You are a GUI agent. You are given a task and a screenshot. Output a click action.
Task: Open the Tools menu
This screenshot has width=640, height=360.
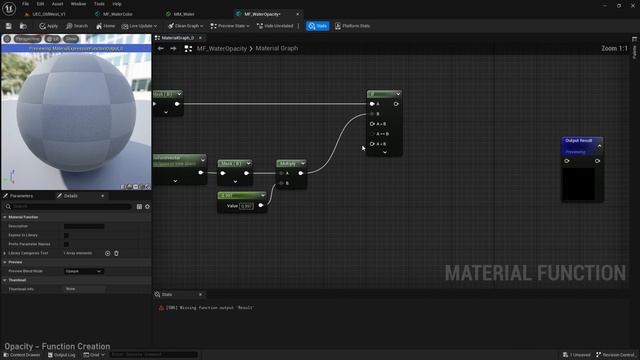click(x=99, y=4)
